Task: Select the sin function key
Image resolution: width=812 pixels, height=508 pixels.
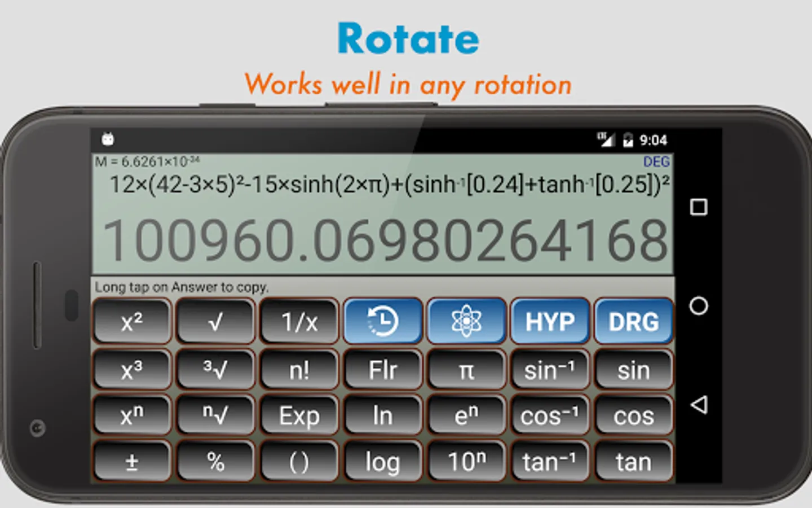Action: point(633,370)
